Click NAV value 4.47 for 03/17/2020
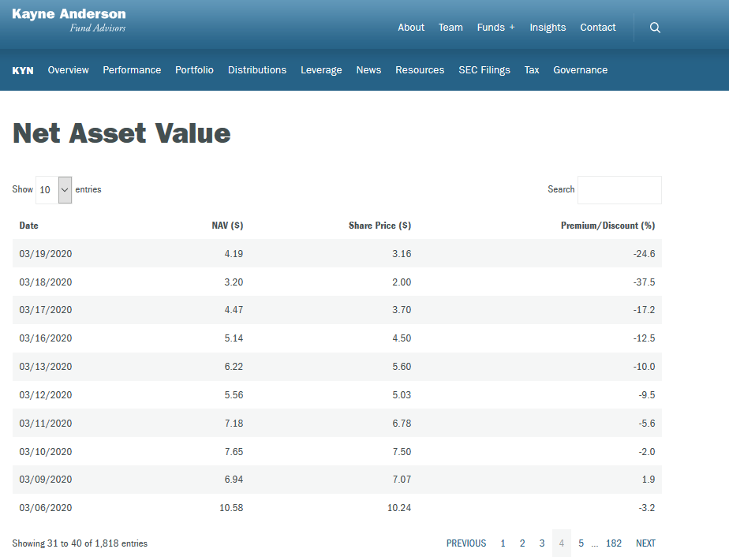729x560 pixels. 234,310
